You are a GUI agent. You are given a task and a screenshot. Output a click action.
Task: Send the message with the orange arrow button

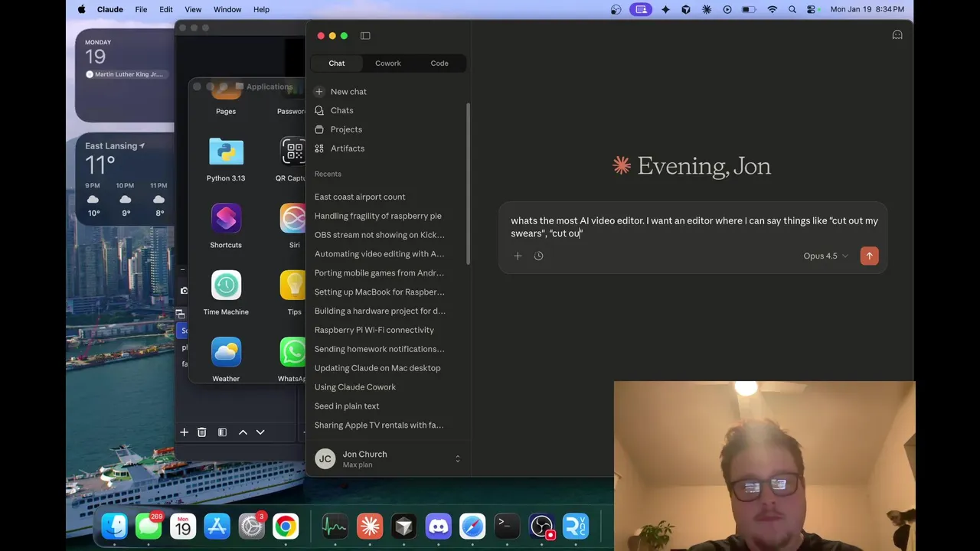point(869,256)
